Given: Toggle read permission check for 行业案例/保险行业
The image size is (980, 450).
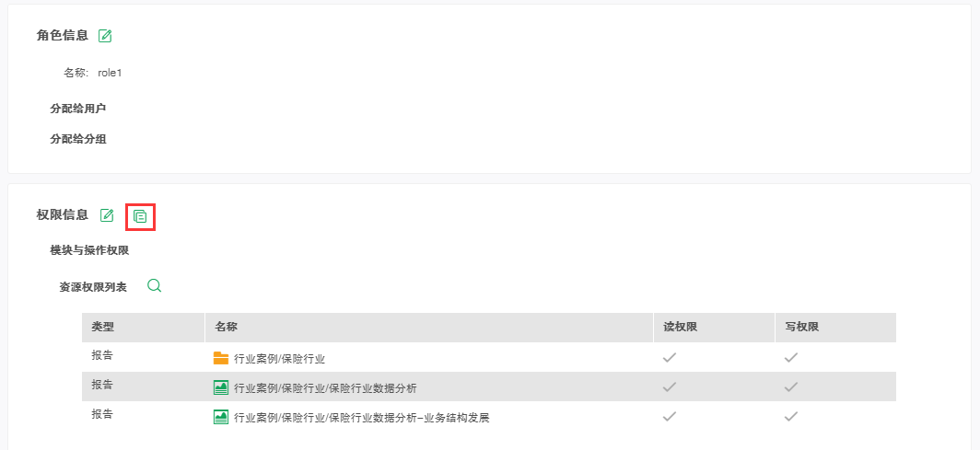Looking at the screenshot, I should pos(670,358).
